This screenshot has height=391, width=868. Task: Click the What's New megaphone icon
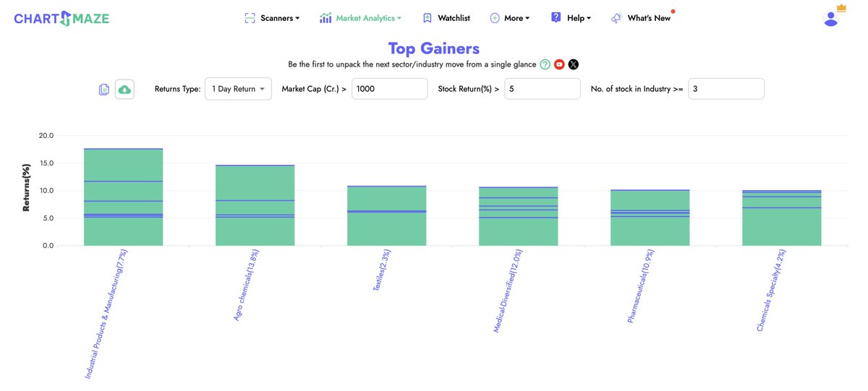pyautogui.click(x=616, y=18)
